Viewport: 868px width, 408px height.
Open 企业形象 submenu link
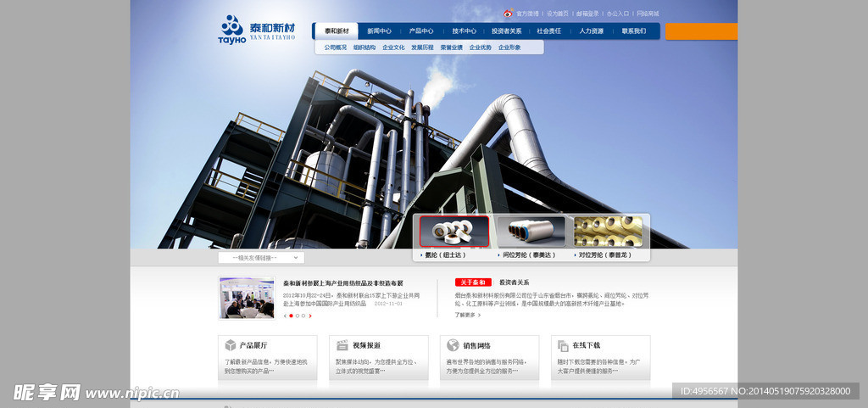(x=509, y=48)
